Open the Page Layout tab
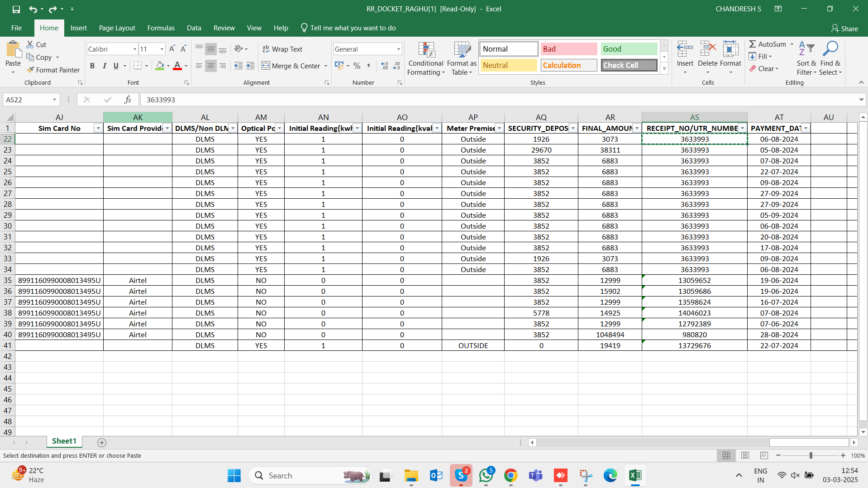The image size is (868, 488). pyautogui.click(x=117, y=28)
